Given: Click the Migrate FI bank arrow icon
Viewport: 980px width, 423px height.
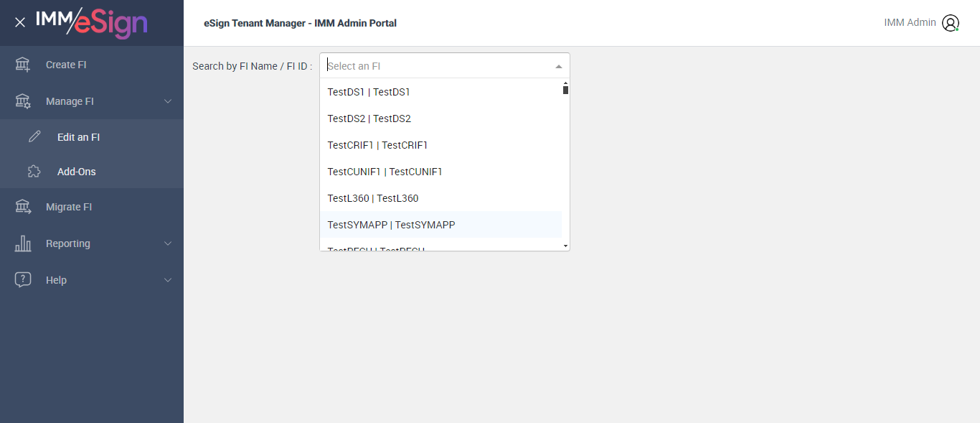Looking at the screenshot, I should click(x=23, y=207).
